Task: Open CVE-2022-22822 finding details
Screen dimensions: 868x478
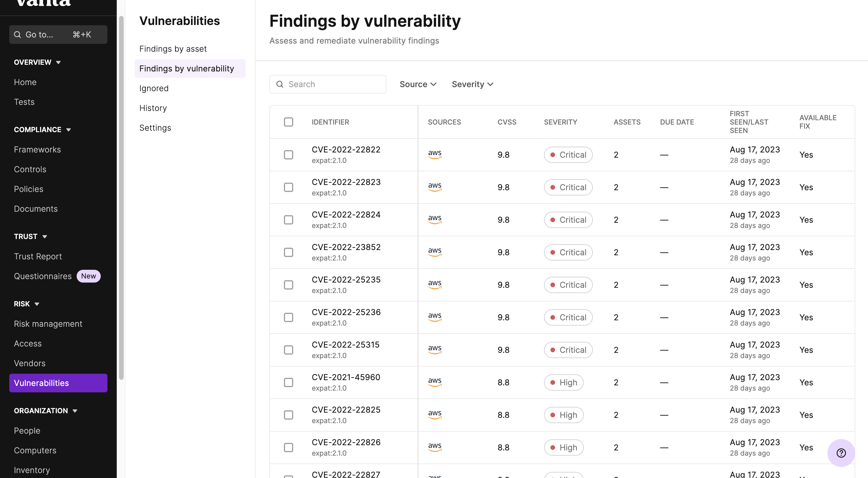Action: [x=346, y=150]
